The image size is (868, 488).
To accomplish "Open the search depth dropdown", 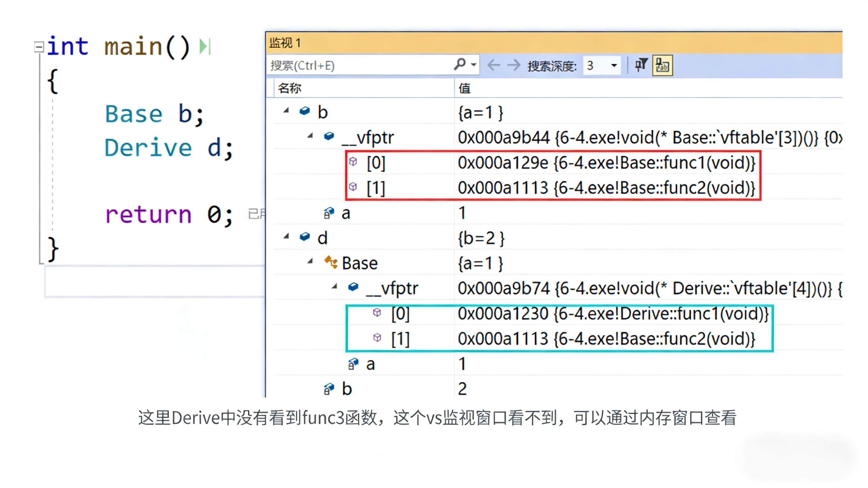I will point(614,65).
